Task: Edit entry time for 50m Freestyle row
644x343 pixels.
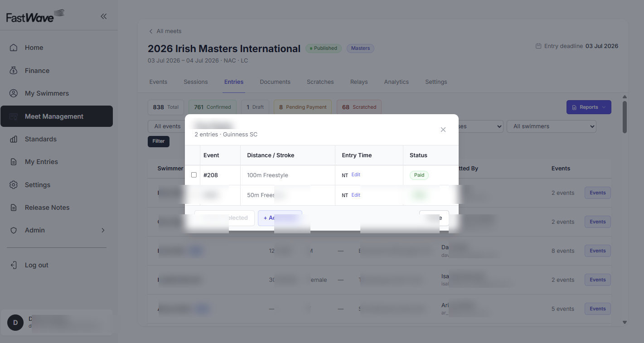Action: 356,195
